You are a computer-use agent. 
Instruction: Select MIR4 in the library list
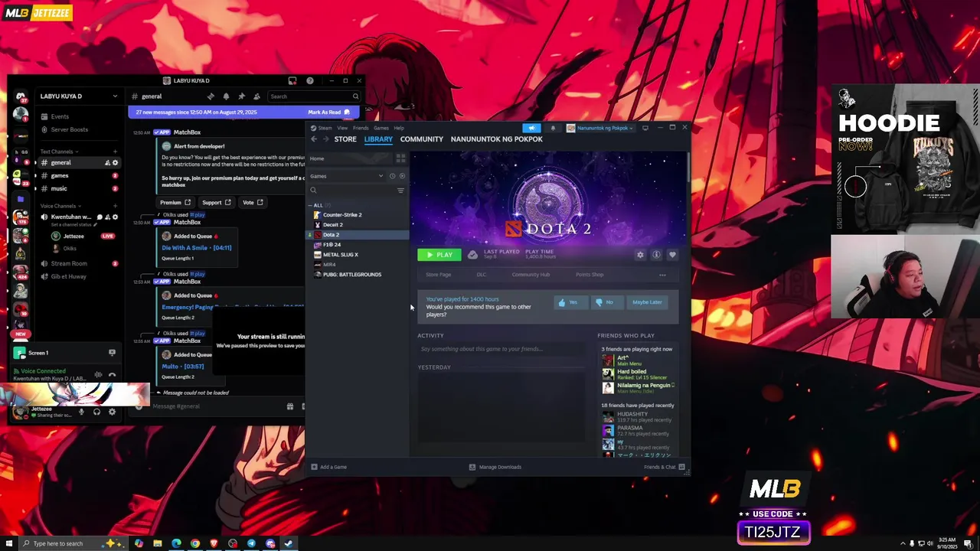click(x=329, y=265)
